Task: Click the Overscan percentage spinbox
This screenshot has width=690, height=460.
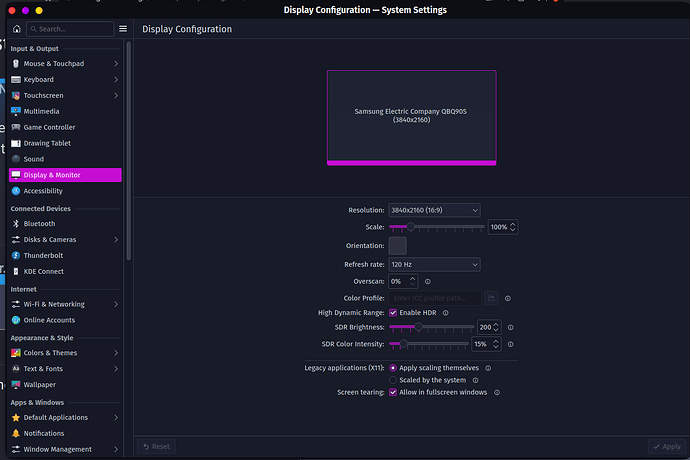Action: tap(403, 282)
